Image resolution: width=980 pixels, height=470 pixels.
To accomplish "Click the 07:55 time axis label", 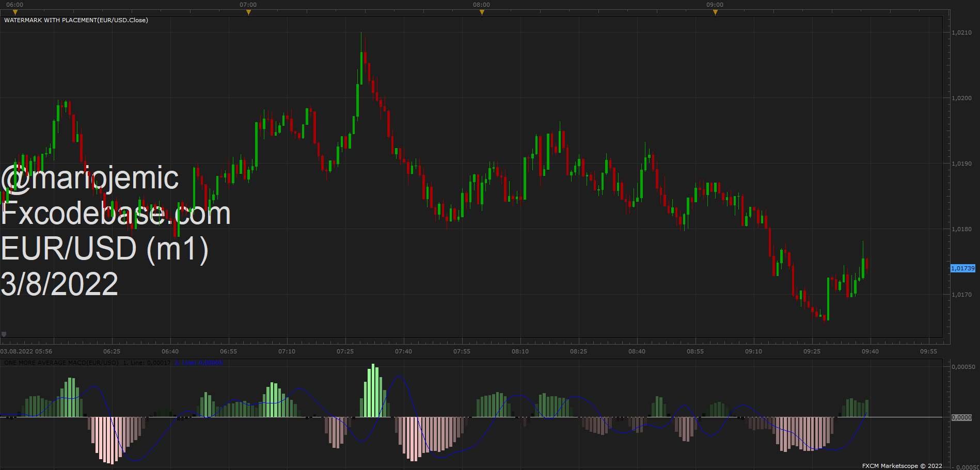I will [462, 351].
